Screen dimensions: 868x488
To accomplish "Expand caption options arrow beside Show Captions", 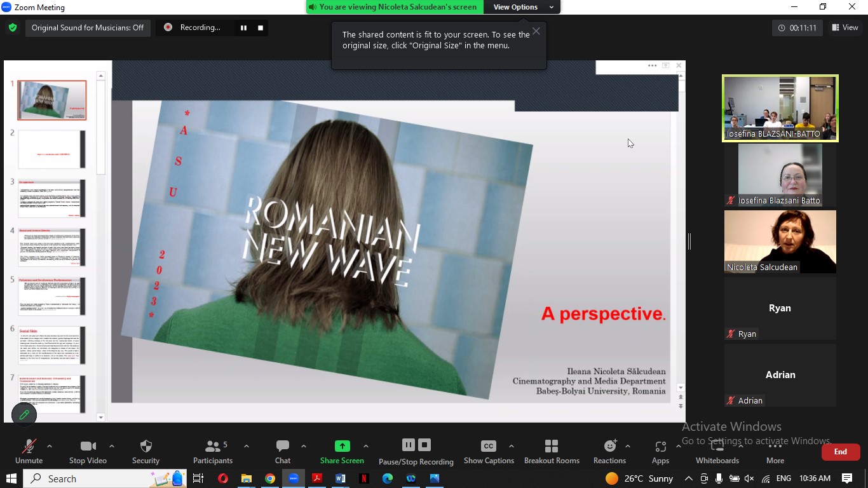I will point(512,446).
